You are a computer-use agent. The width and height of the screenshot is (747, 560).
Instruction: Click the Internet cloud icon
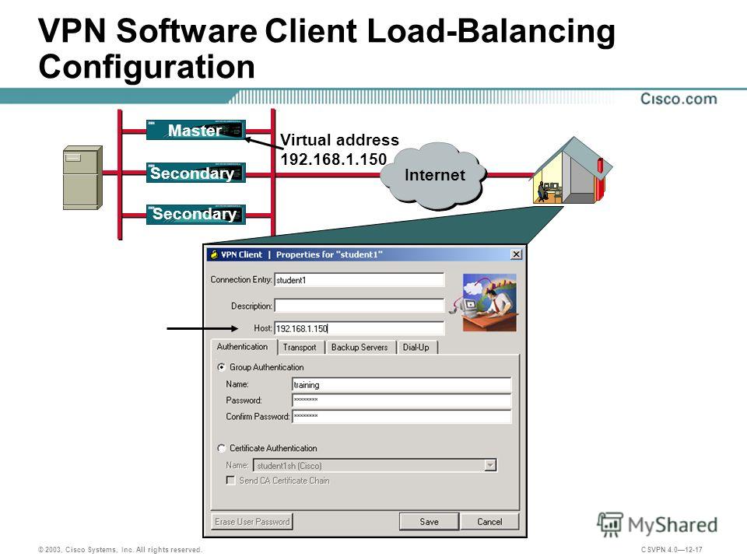434,175
